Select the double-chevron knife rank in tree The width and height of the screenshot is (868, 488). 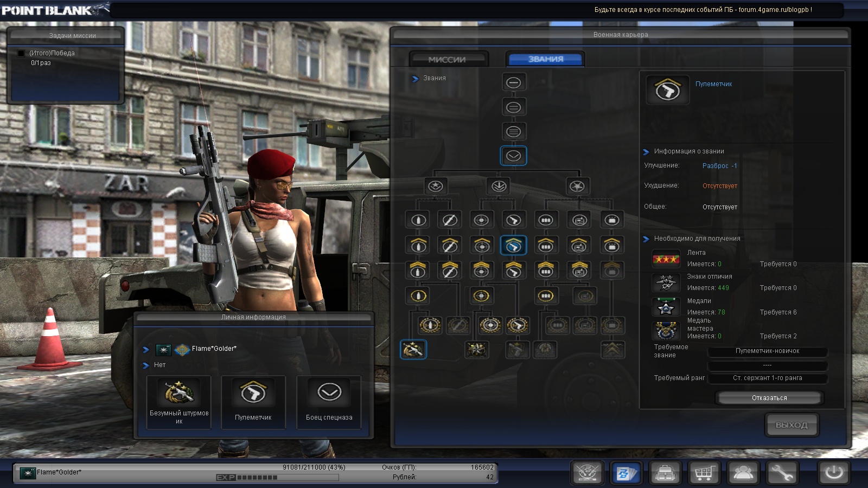(x=450, y=270)
